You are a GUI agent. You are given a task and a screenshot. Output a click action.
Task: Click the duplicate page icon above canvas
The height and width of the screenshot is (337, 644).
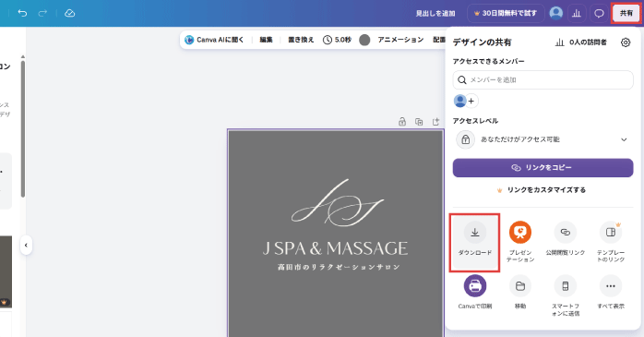click(x=419, y=122)
